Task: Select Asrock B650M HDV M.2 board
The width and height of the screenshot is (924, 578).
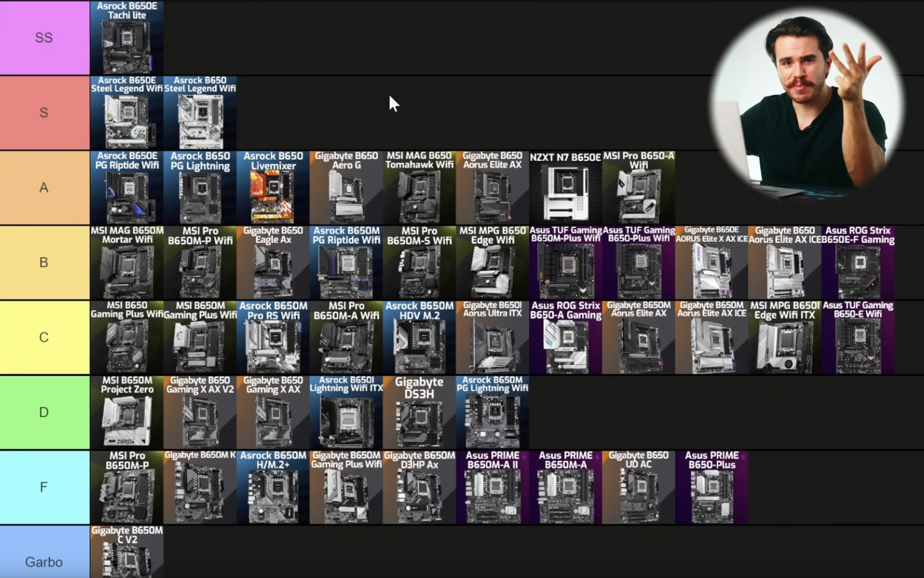Action: [419, 337]
